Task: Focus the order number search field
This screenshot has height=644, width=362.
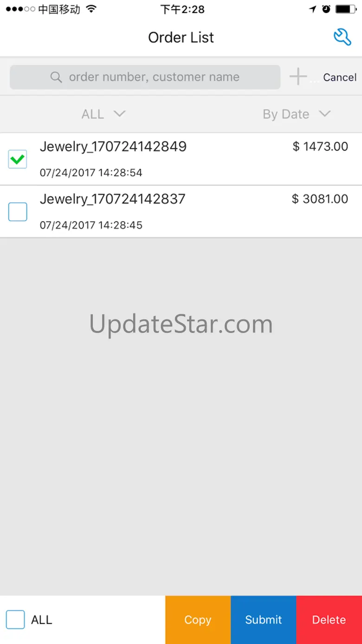Action: point(145,77)
